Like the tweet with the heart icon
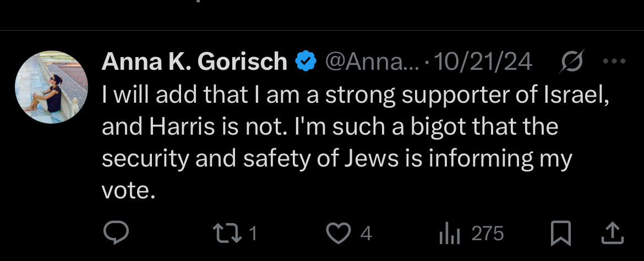 tap(339, 233)
